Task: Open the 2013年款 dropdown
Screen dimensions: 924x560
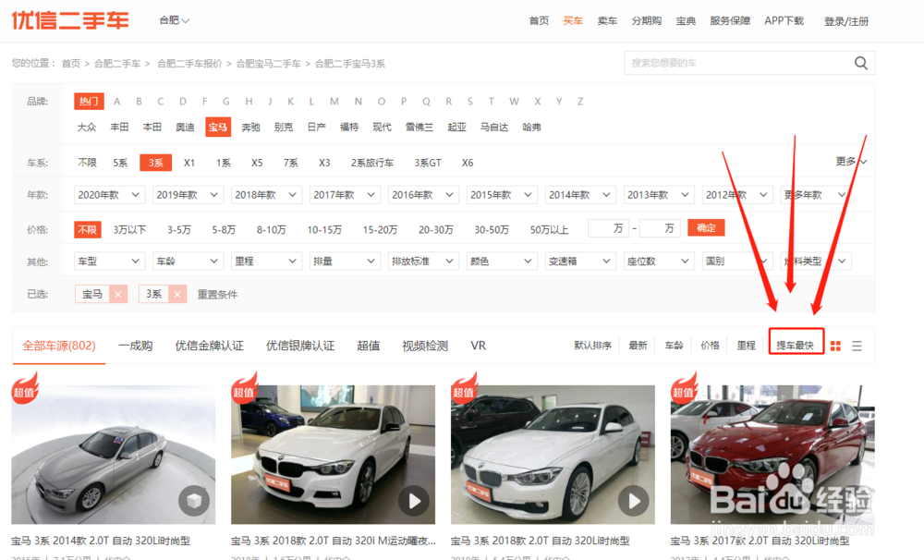Action: click(658, 195)
